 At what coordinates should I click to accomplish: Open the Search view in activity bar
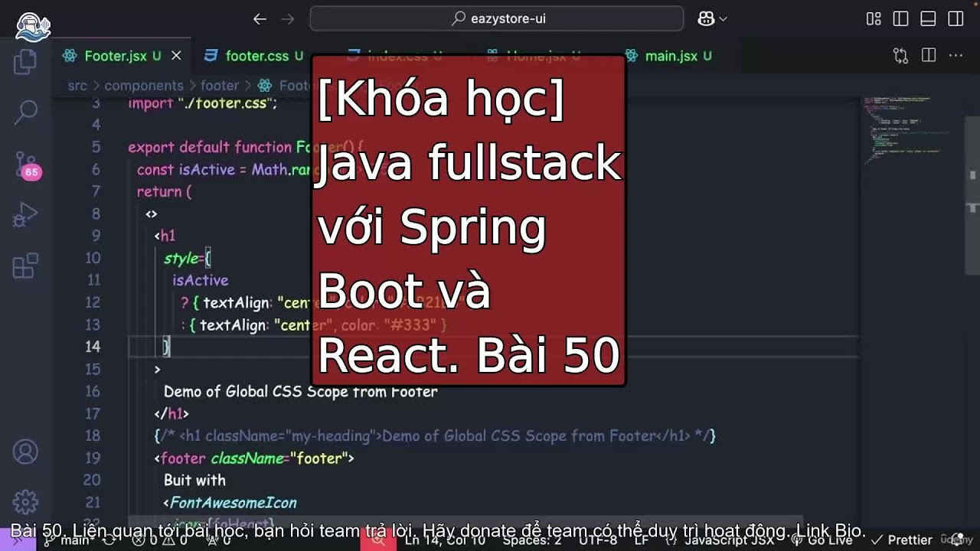pyautogui.click(x=25, y=112)
